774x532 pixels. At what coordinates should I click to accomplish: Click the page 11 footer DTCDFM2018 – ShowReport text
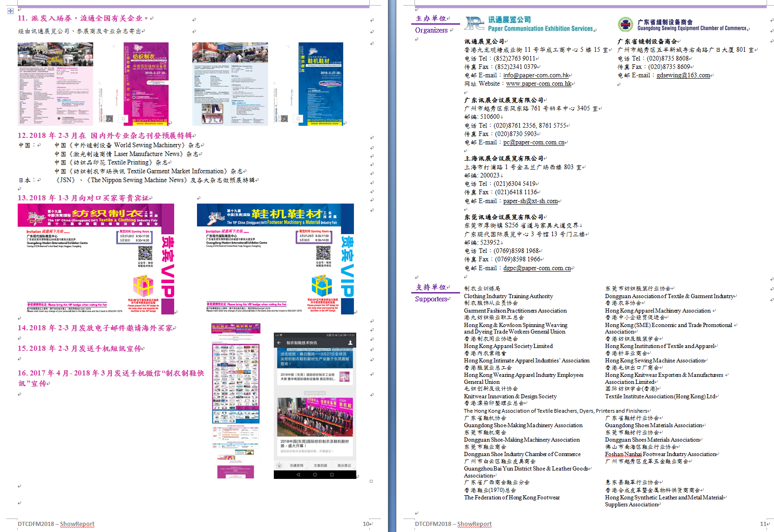(453, 524)
